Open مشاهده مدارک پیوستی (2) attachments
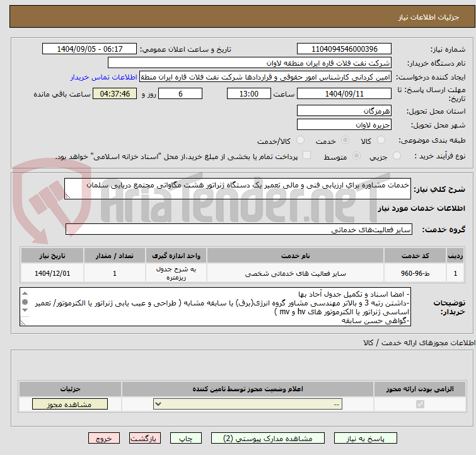 pyautogui.click(x=268, y=439)
